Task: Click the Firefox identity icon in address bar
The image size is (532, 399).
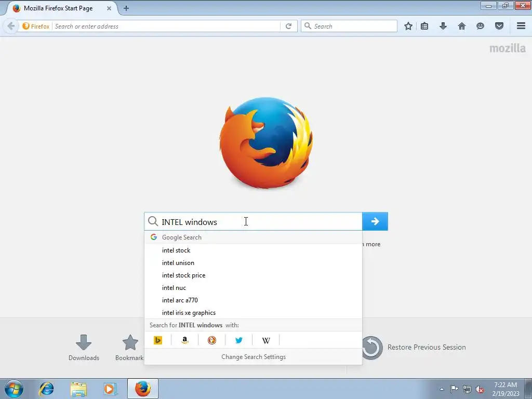Action: tap(36, 26)
